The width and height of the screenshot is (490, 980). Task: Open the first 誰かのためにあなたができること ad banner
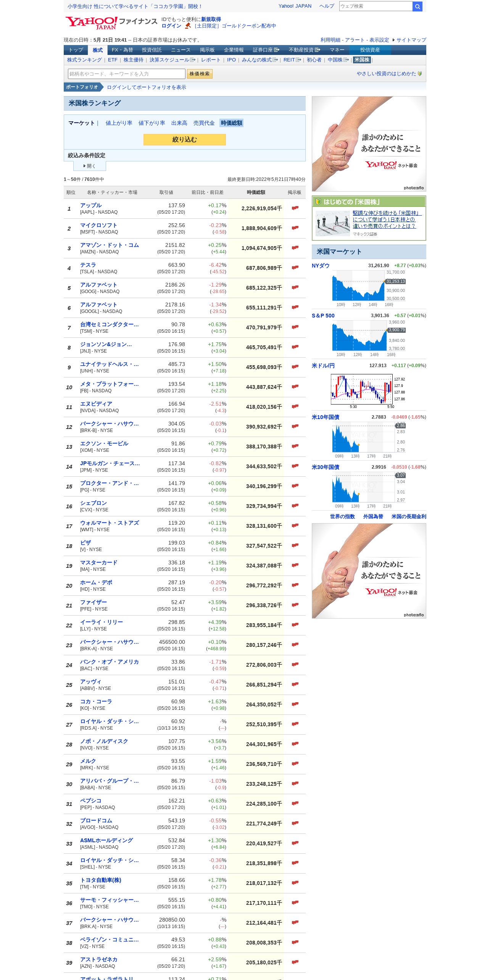click(x=369, y=144)
